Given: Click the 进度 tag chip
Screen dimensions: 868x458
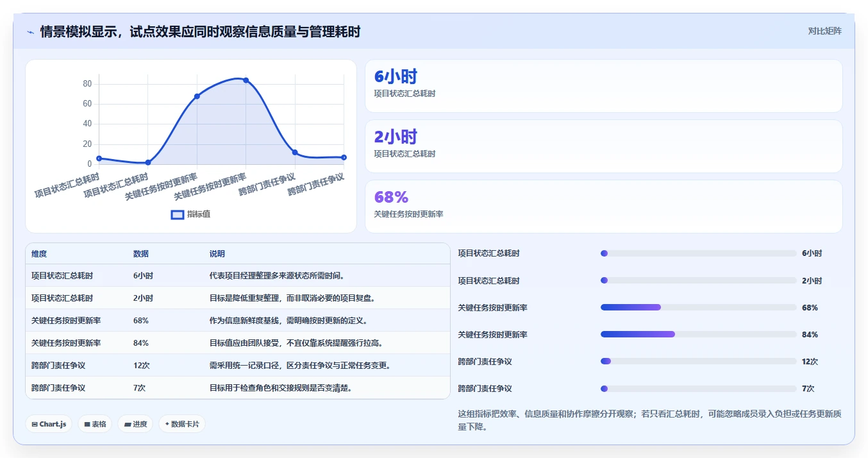Looking at the screenshot, I should pyautogui.click(x=135, y=424).
